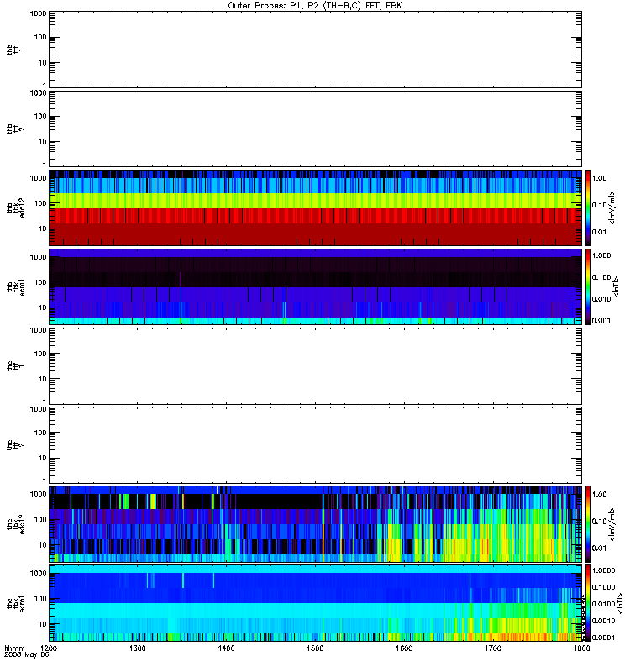Viewport: 630px width, 672px height.
Task: Click the '2008 May 06' date label
Action: (27, 655)
